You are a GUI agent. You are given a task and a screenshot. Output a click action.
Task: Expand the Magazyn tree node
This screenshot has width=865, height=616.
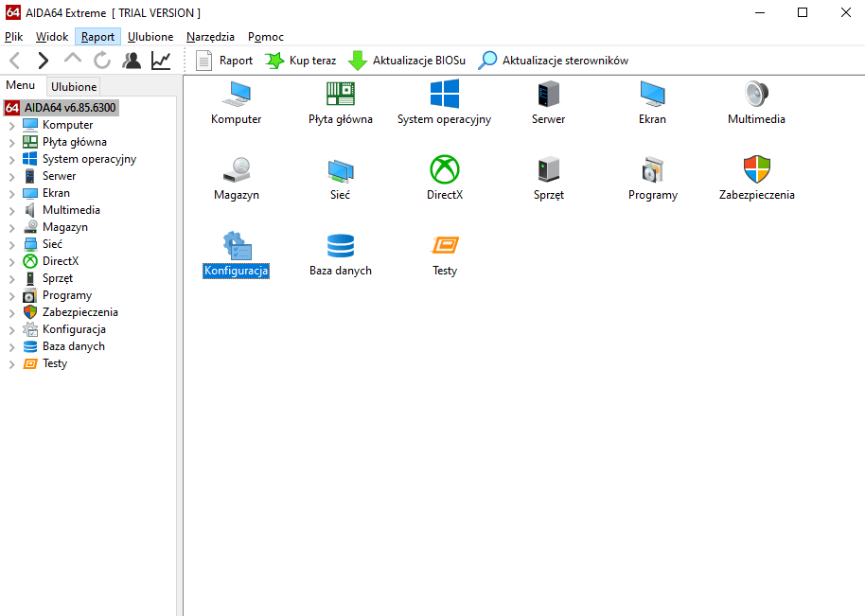pos(11,228)
